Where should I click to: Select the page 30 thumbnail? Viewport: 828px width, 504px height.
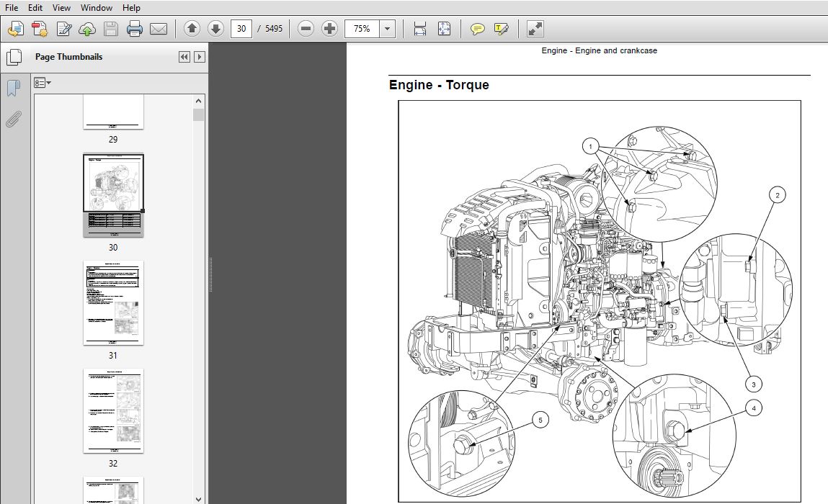[x=113, y=195]
